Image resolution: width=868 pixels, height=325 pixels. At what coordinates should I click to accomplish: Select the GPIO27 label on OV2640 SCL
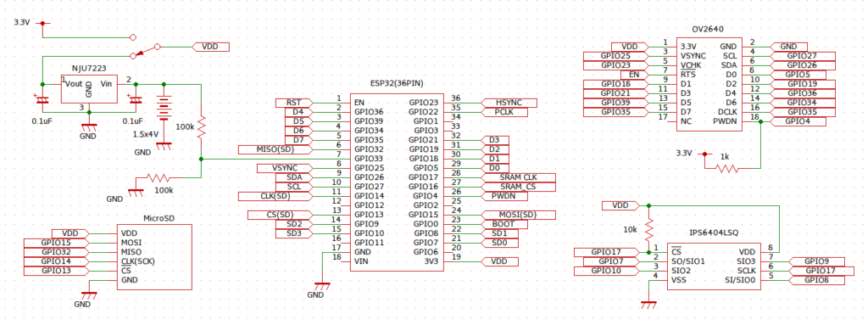(x=802, y=56)
